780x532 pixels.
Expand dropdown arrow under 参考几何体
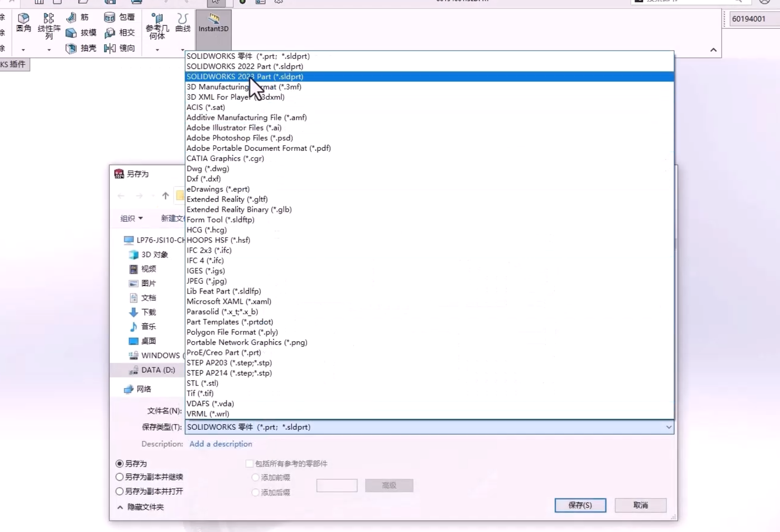pyautogui.click(x=157, y=50)
